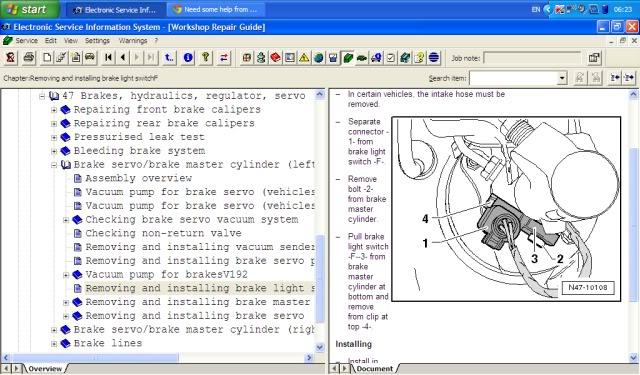Viewport: 640px width, 375px height.
Task: Switch to the Document tab
Action: tap(375, 368)
